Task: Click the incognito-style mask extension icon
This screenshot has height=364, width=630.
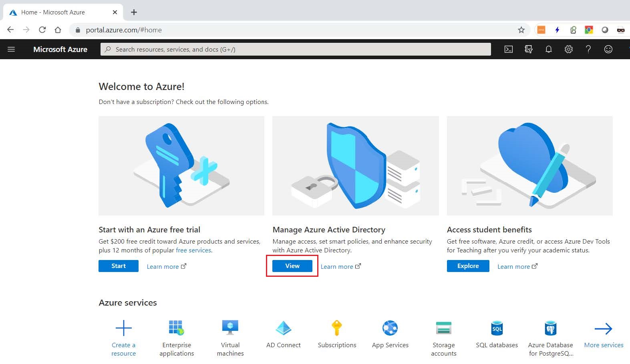Action: pyautogui.click(x=620, y=30)
